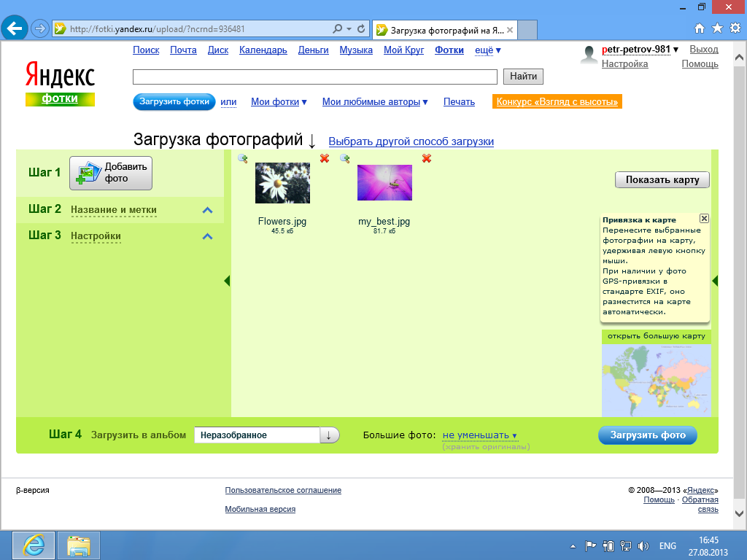Open the album selection dropdown arrow
Screen dimensions: 747x560
coord(329,435)
